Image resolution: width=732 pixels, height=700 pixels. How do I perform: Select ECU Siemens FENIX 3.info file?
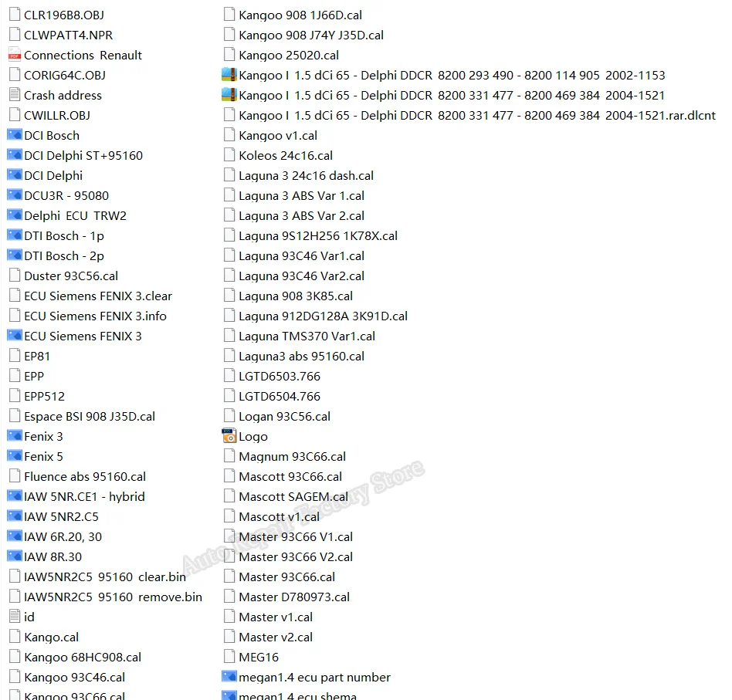point(88,316)
